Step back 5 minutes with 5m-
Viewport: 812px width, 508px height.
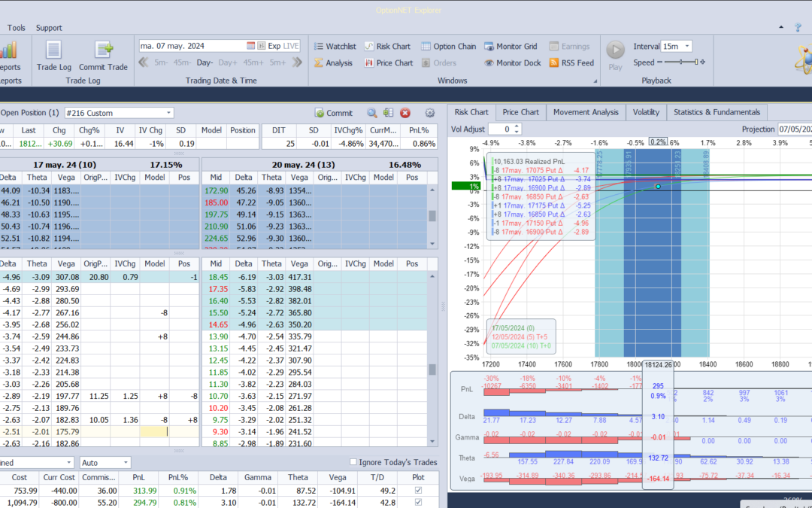tap(161, 62)
